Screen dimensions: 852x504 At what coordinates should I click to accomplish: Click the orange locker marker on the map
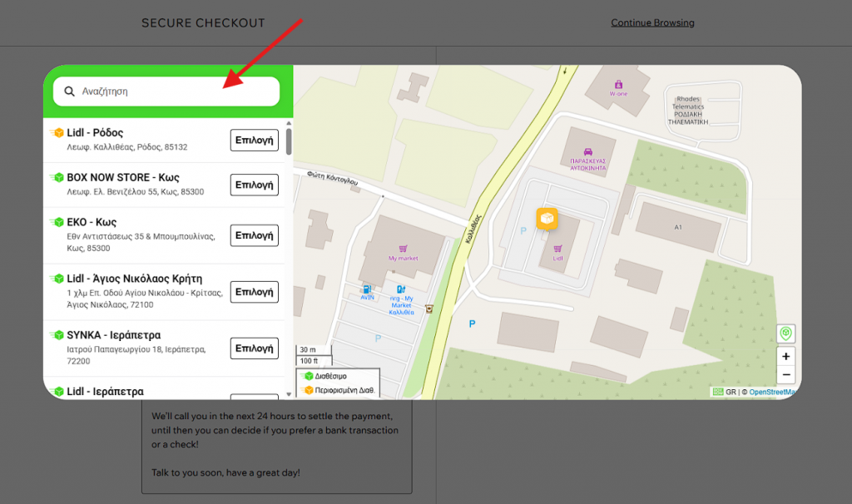coord(547,219)
